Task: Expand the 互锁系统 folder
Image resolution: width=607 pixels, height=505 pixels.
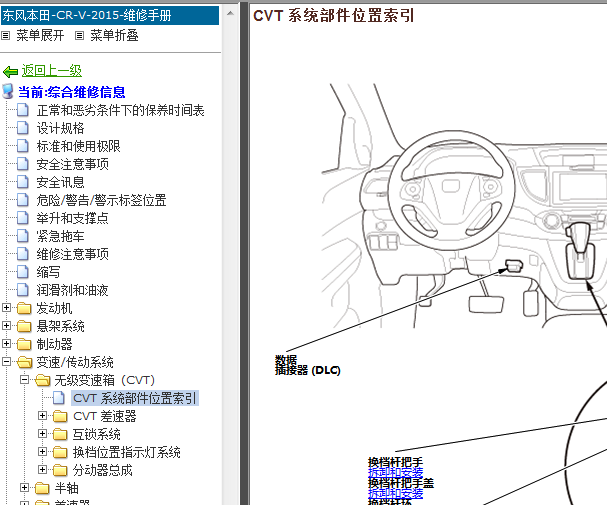Action: click(42, 433)
